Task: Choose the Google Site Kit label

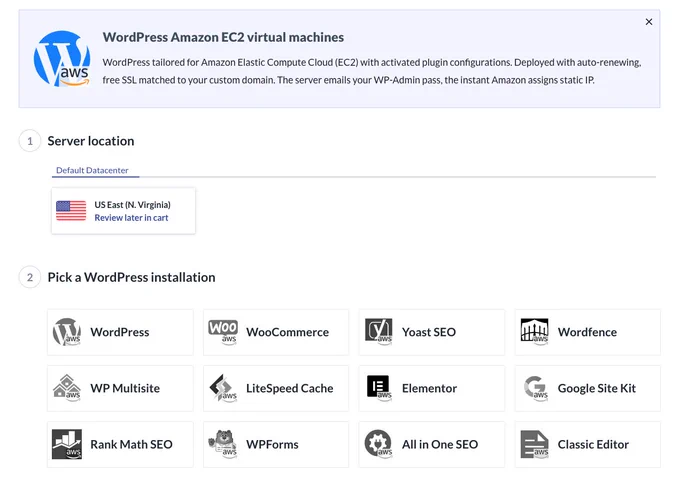Action: click(x=597, y=388)
